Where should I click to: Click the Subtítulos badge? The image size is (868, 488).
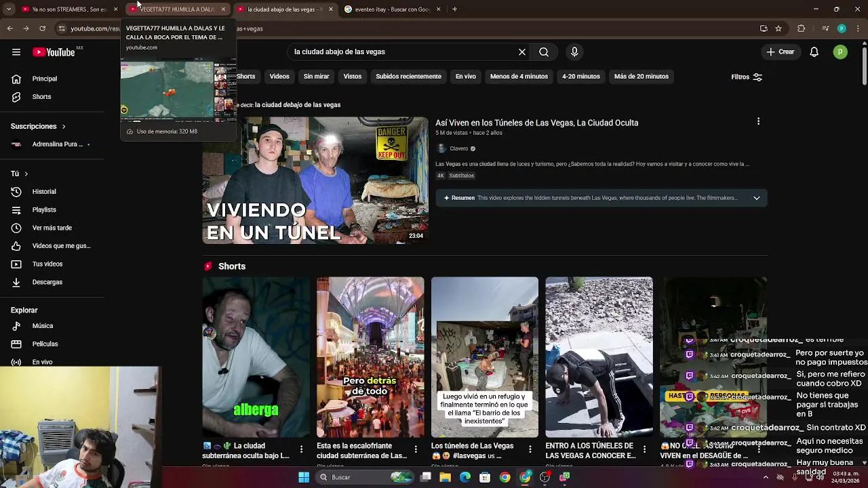(461, 176)
